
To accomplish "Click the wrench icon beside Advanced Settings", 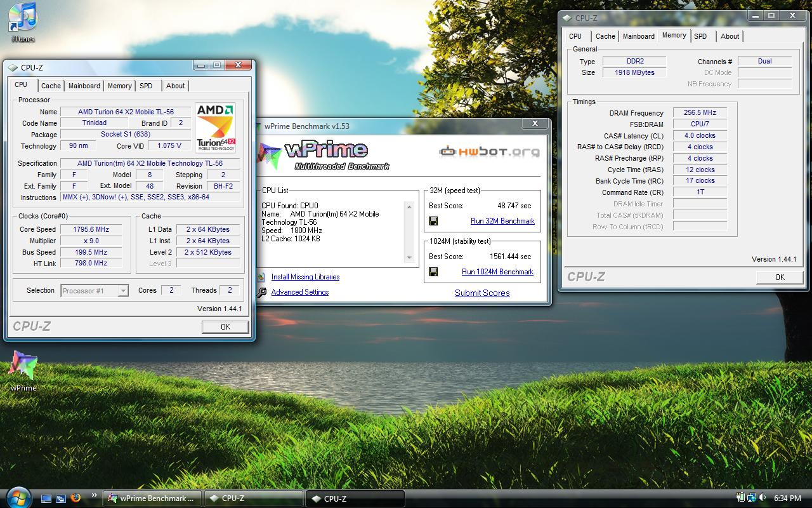I will tap(261, 293).
